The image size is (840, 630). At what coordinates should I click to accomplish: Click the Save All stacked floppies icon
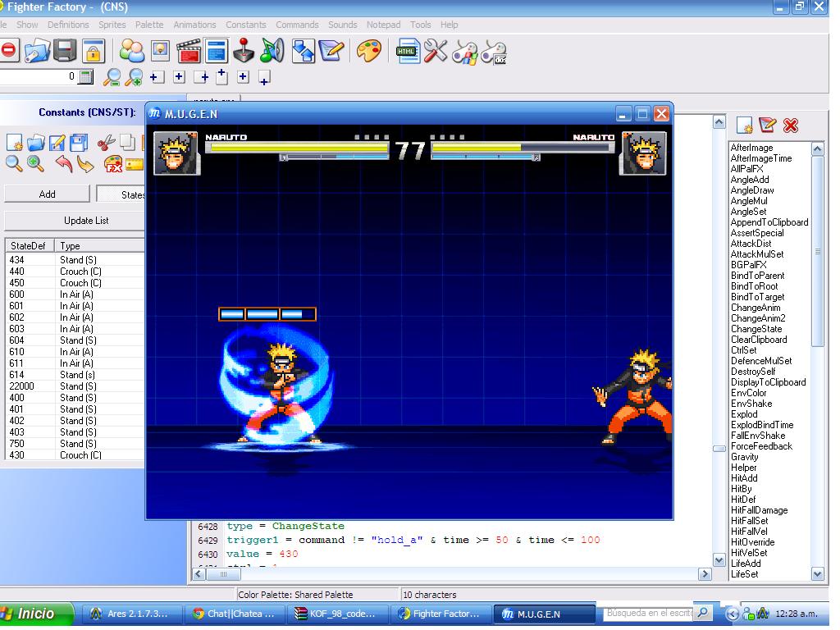(x=79, y=143)
